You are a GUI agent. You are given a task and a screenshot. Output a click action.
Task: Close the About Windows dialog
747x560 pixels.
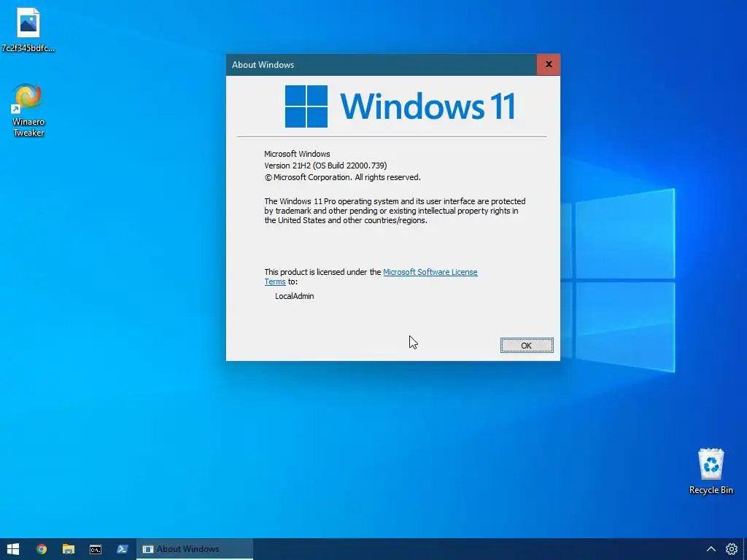pos(549,64)
